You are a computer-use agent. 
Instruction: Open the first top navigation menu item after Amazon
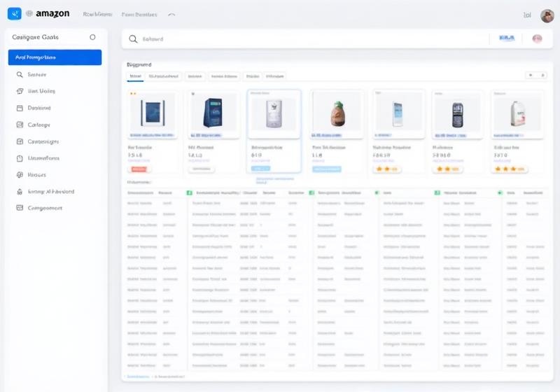point(97,14)
